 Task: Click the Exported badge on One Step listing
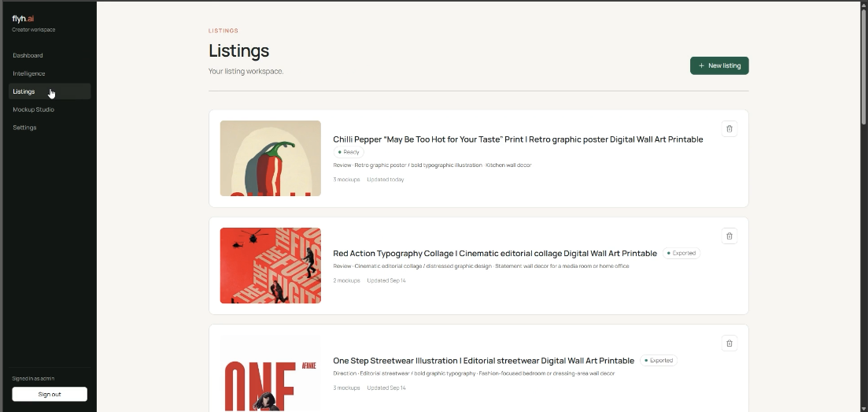tap(659, 361)
